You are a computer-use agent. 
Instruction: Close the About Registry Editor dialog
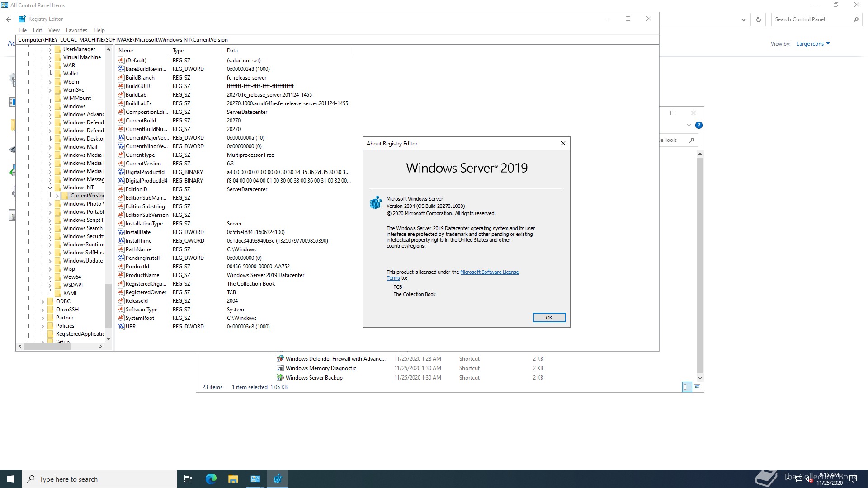[x=563, y=144]
